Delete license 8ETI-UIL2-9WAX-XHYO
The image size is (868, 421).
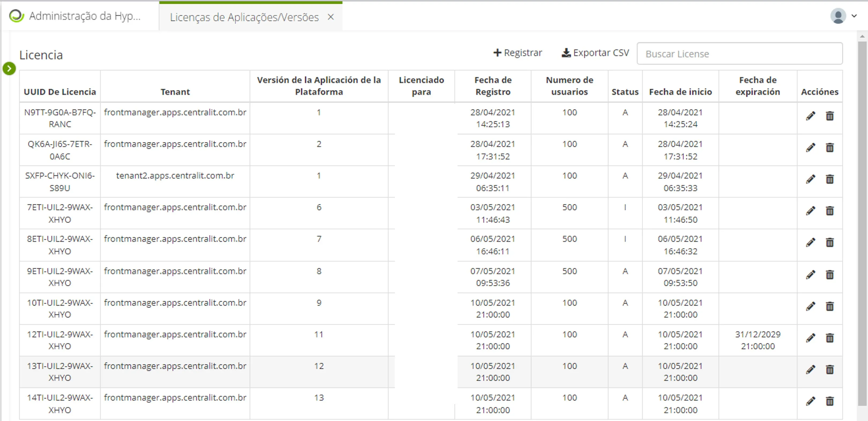pyautogui.click(x=830, y=243)
